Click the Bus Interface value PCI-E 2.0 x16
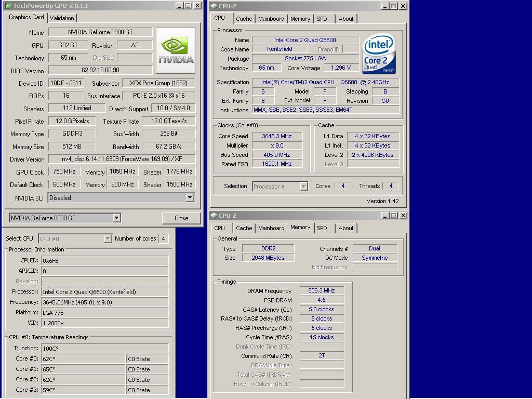532x399 pixels. click(159, 96)
